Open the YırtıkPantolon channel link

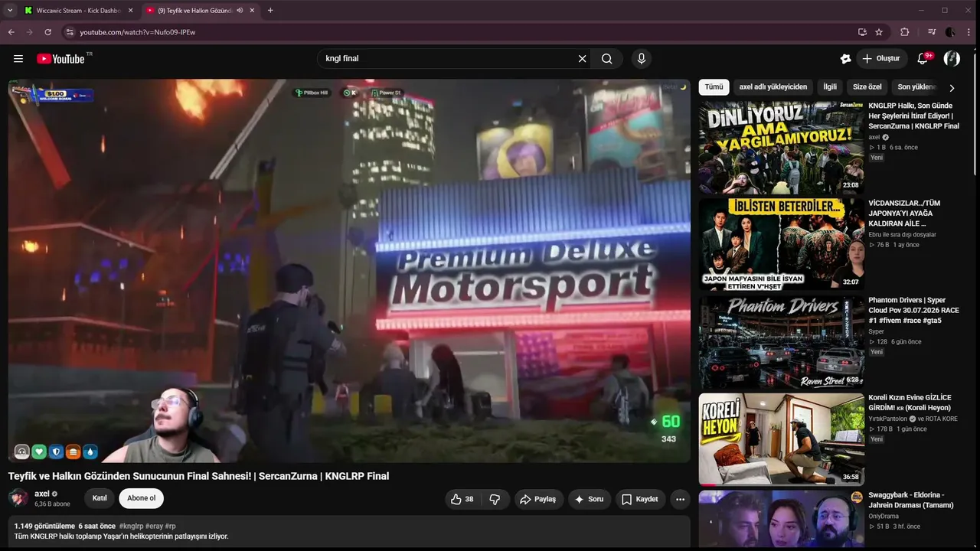click(x=887, y=419)
